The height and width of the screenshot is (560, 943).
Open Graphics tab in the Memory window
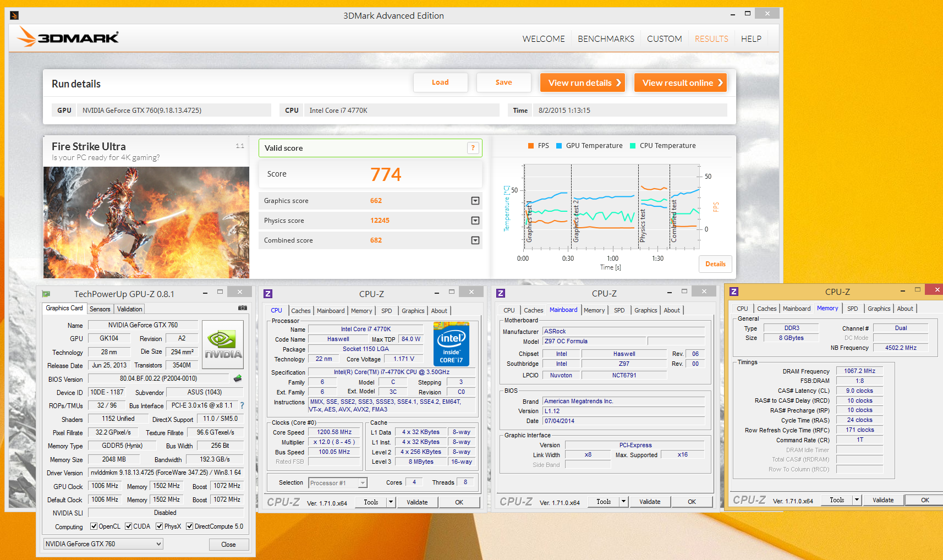pyautogui.click(x=879, y=309)
